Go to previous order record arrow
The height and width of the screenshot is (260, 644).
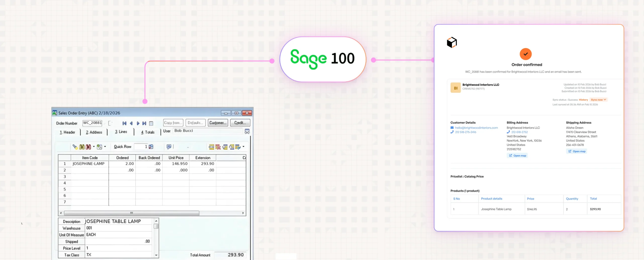point(131,123)
